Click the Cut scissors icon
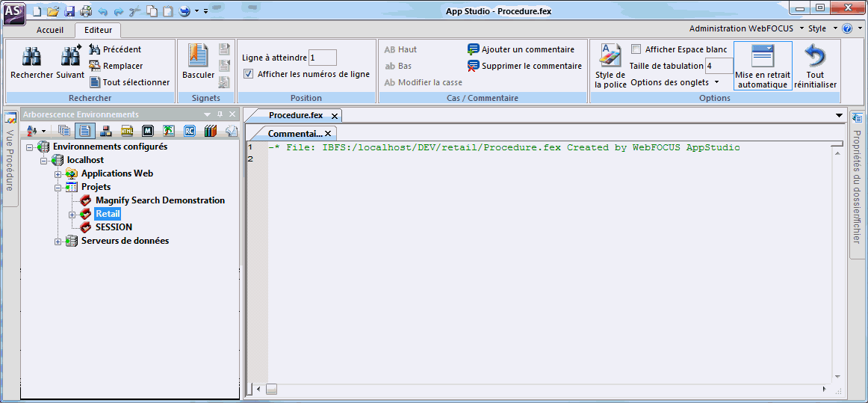The height and width of the screenshot is (403, 868). point(136,10)
